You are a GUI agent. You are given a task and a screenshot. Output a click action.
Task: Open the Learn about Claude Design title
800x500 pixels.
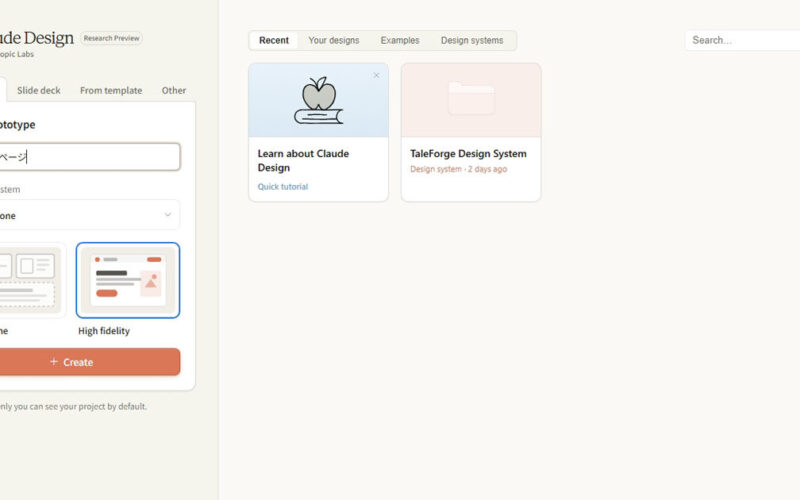(x=303, y=161)
